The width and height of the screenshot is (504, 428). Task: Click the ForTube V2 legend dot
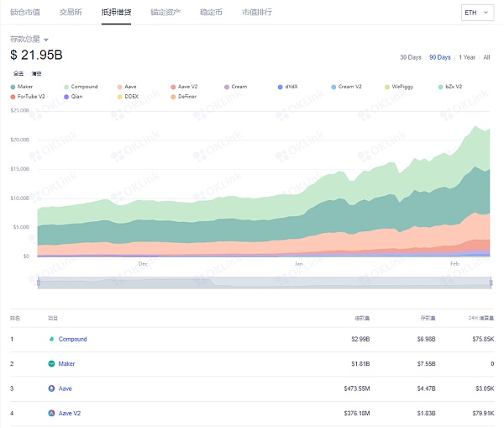13,97
